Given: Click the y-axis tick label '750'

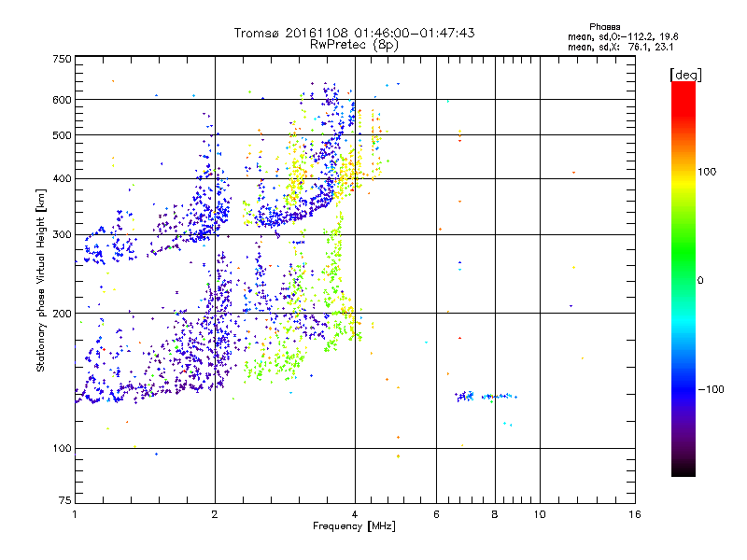Looking at the screenshot, I should pyautogui.click(x=62, y=59).
